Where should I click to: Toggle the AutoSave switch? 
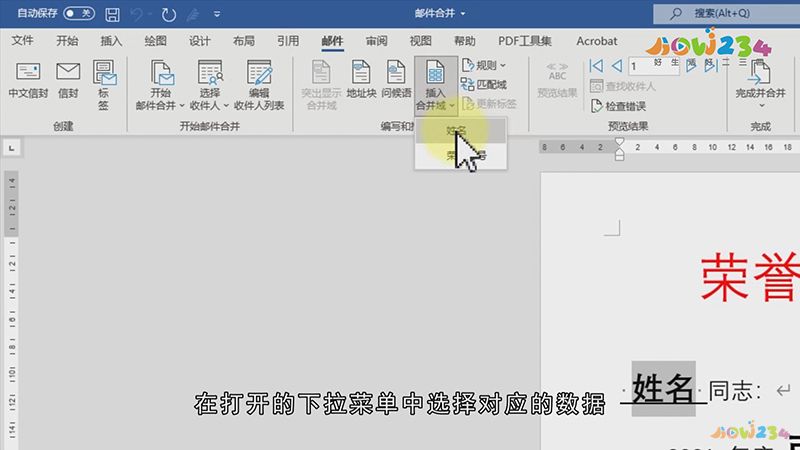coord(79,13)
